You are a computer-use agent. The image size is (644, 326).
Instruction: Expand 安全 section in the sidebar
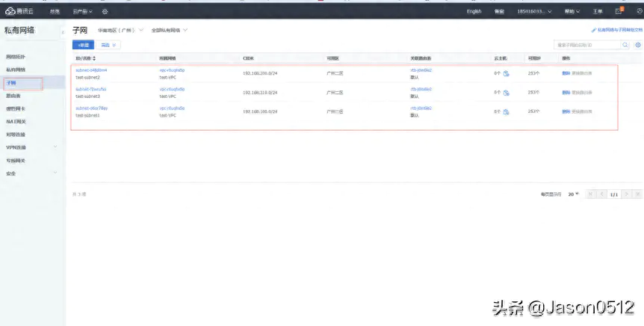pos(55,173)
